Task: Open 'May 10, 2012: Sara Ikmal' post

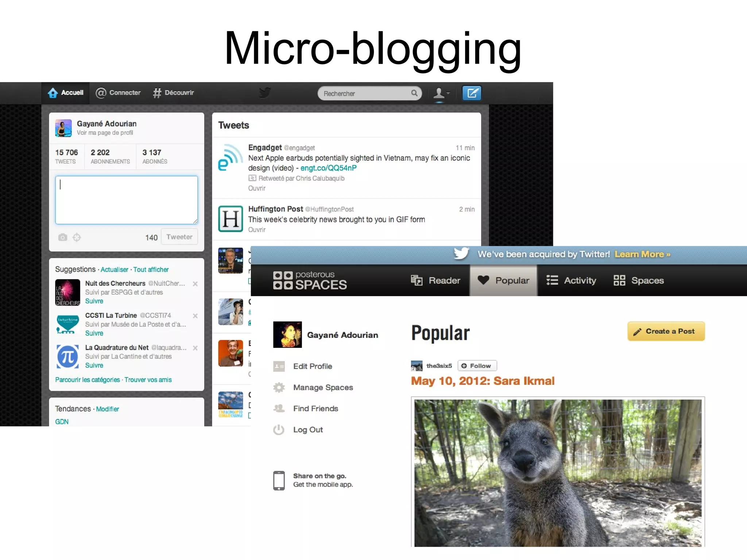Action: (x=483, y=381)
